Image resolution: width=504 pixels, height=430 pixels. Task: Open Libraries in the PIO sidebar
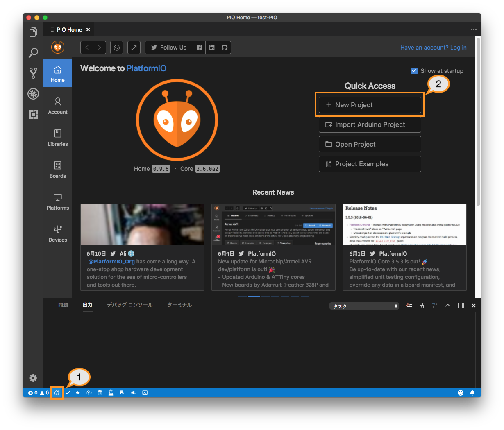pyautogui.click(x=58, y=138)
